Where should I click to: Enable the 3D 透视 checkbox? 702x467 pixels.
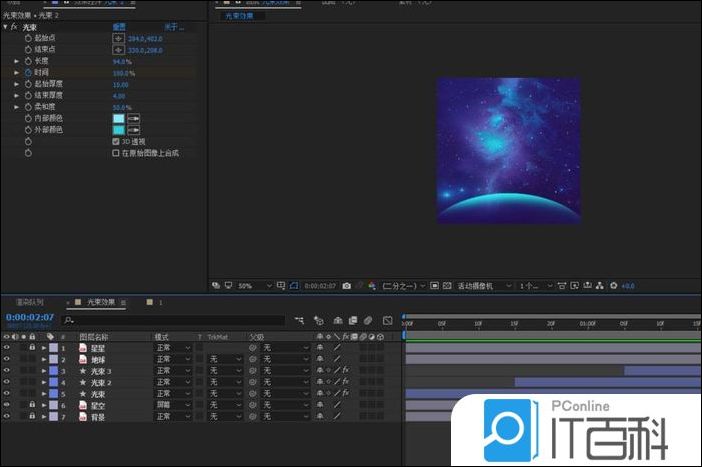[x=116, y=142]
